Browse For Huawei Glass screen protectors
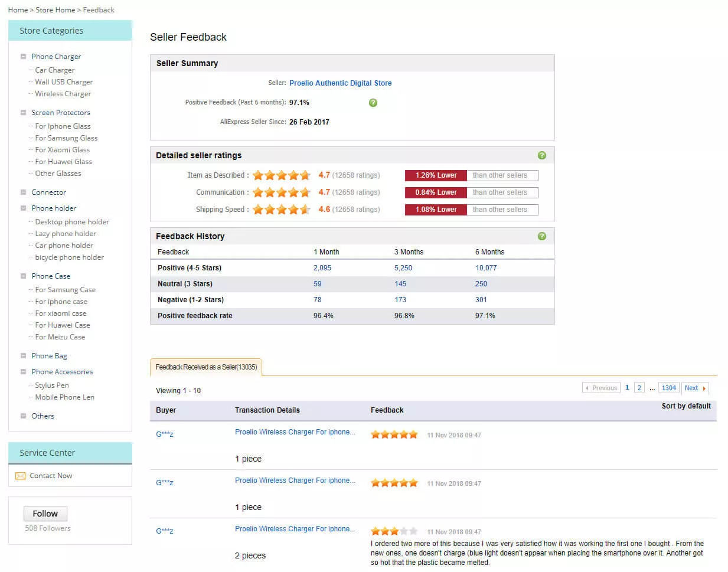The width and height of the screenshot is (728, 572). click(64, 162)
